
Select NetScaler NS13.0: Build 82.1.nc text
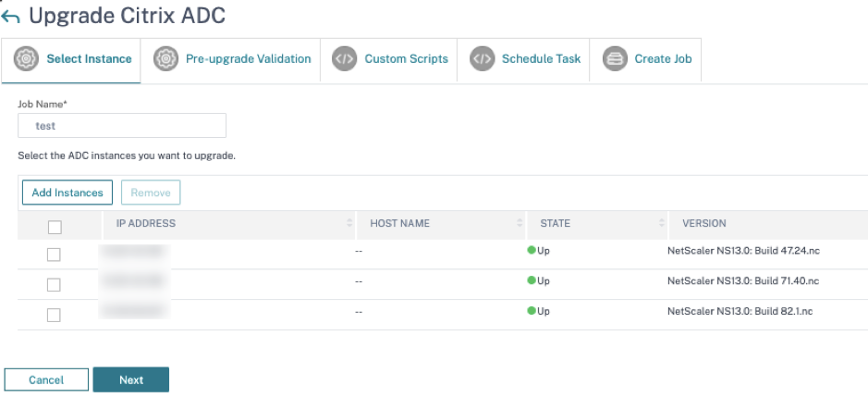[740, 311]
